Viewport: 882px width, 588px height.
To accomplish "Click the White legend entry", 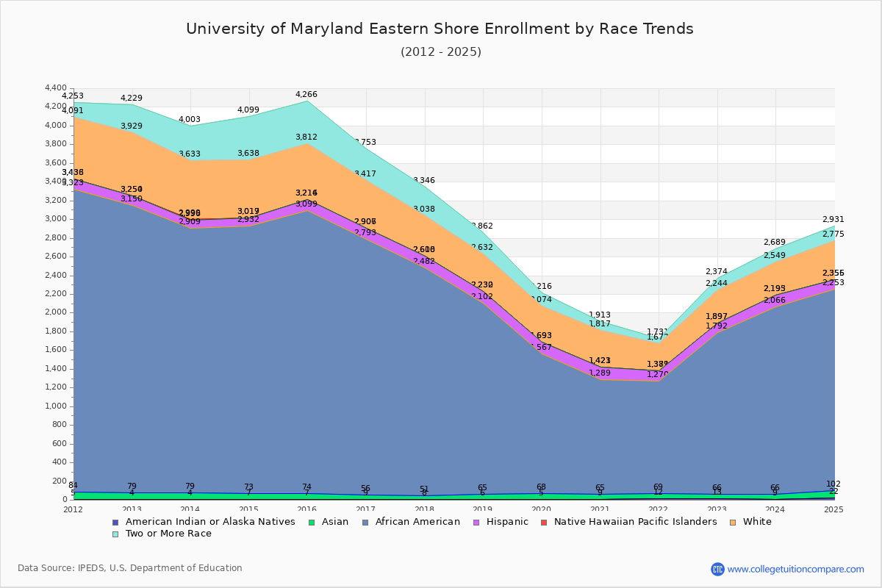I will pos(751,522).
